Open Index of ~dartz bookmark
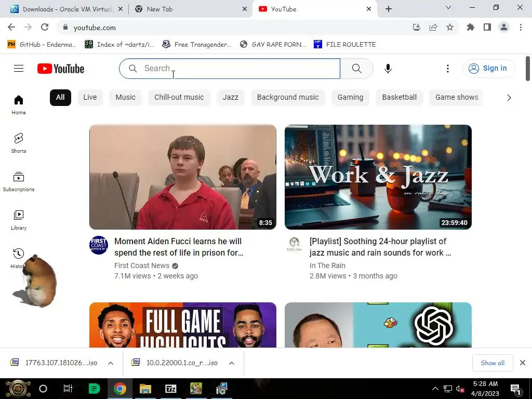This screenshot has height=399, width=532. (119, 45)
